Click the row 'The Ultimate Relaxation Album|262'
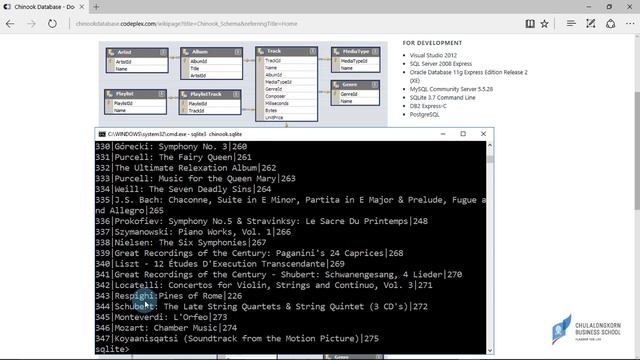This screenshot has height=360, width=640. point(186,168)
